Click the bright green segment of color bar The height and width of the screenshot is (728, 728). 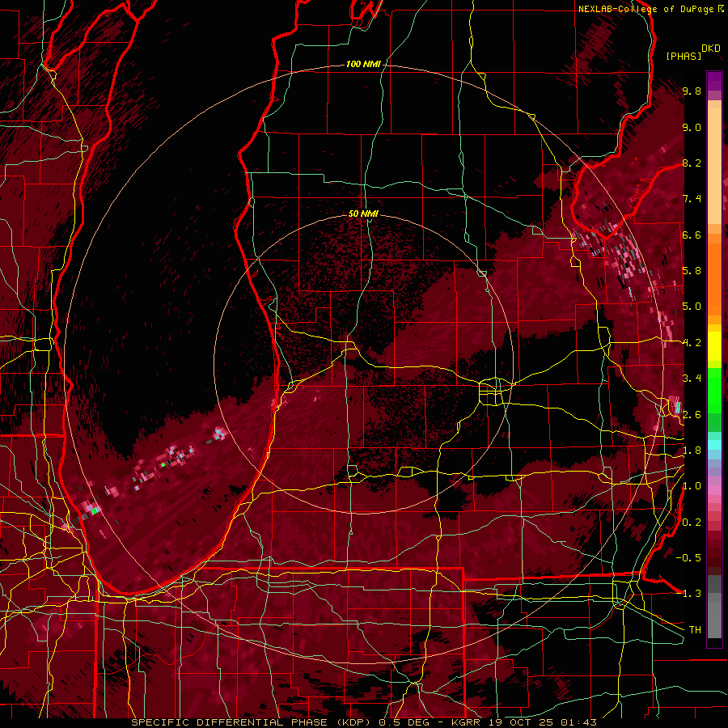tap(714, 390)
